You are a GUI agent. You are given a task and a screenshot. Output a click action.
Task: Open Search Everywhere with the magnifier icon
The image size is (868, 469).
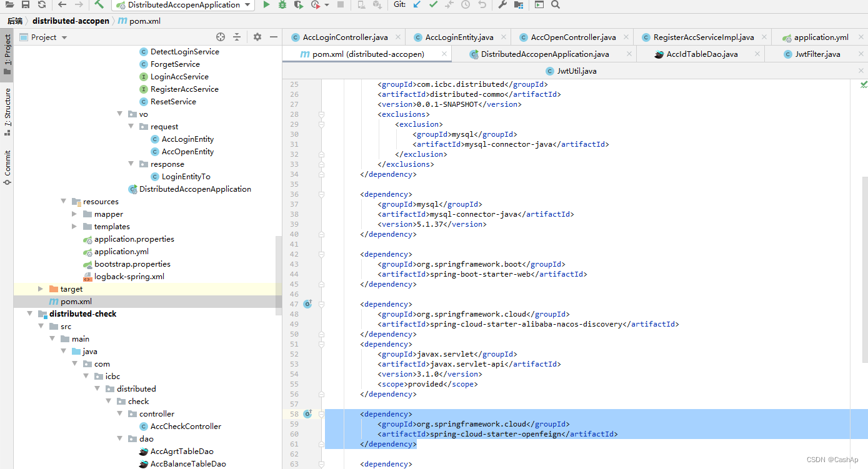click(x=556, y=4)
